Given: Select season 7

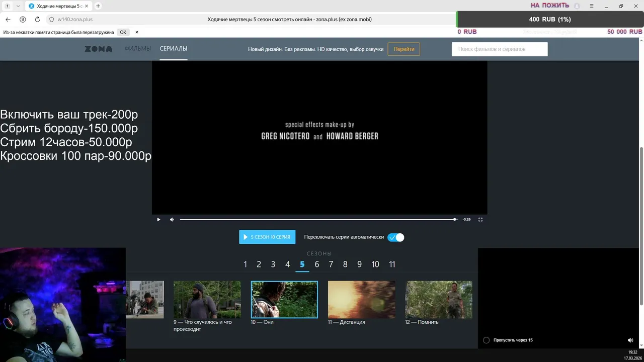Looking at the screenshot, I should (331, 264).
